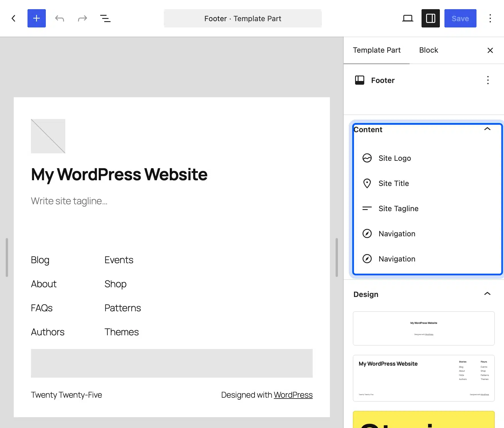Go back using the left chevron icon
The image size is (504, 428).
pos(13,18)
